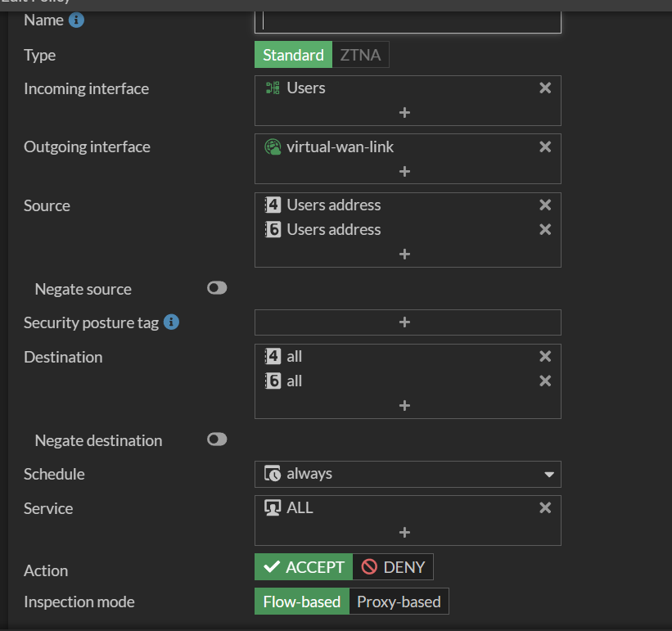Toggle the Negate destination switch
Image resolution: width=672 pixels, height=631 pixels.
[217, 439]
